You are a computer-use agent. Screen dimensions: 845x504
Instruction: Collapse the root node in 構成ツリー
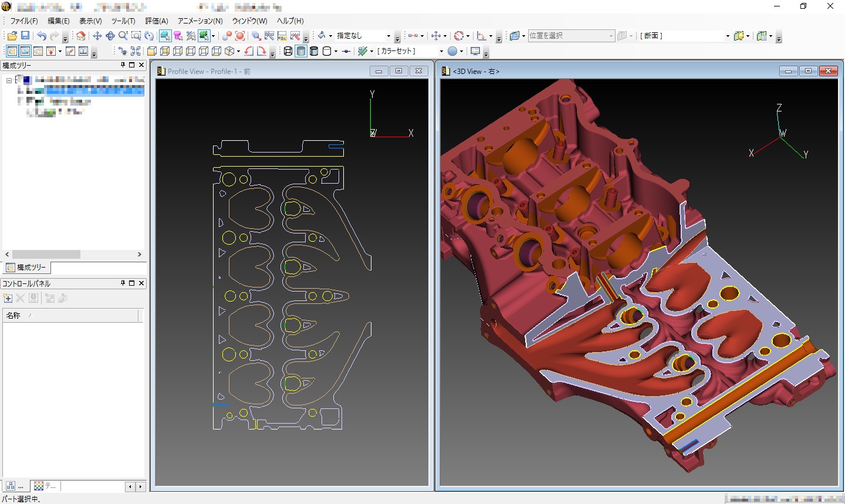point(9,80)
